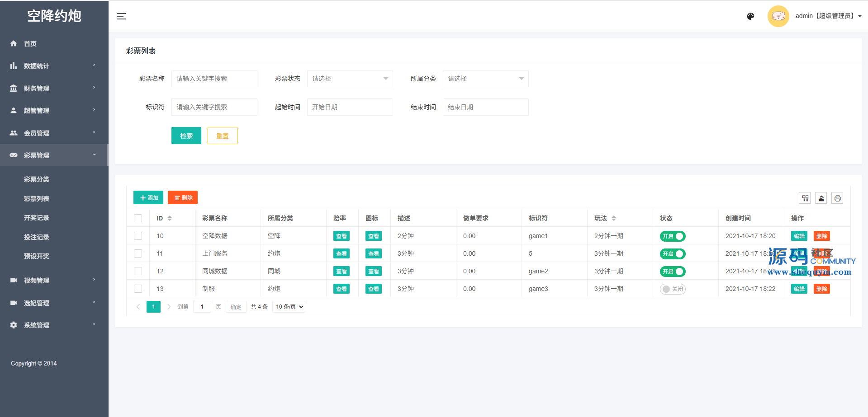868x417 pixels.
Task: Enable the closed status switch for 制服
Action: (x=673, y=289)
